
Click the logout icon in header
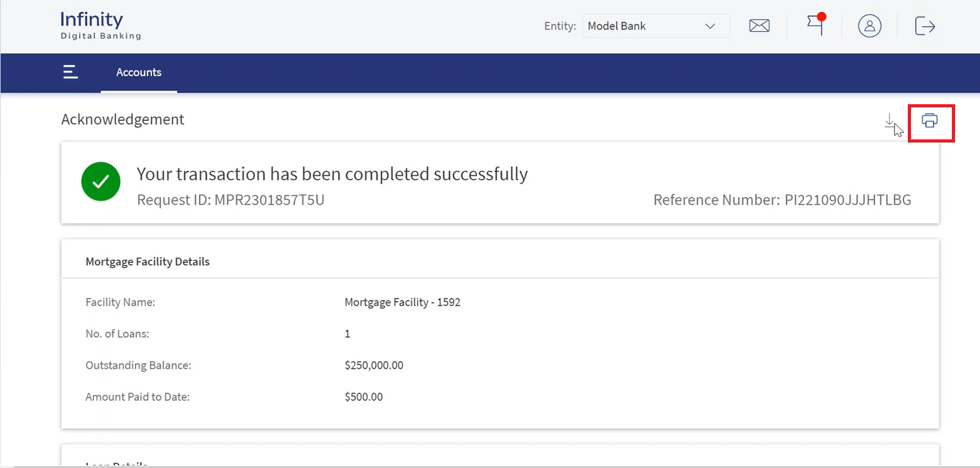925,26
